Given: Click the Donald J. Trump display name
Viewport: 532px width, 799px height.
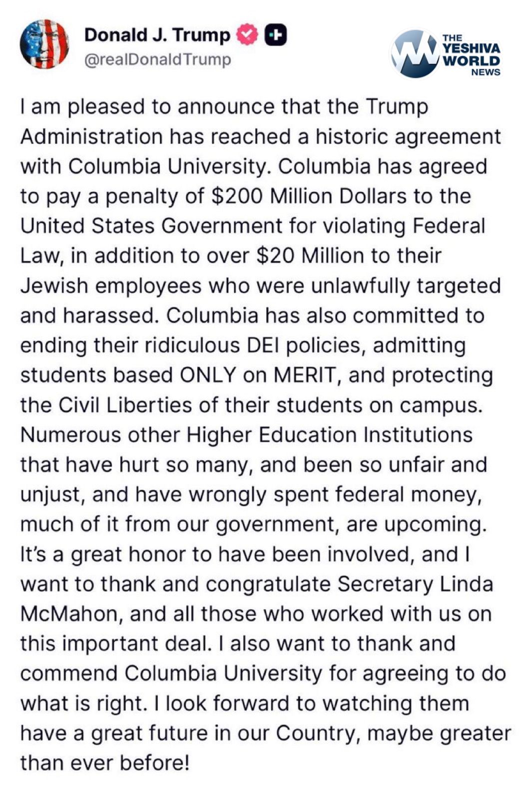Looking at the screenshot, I should click(157, 35).
